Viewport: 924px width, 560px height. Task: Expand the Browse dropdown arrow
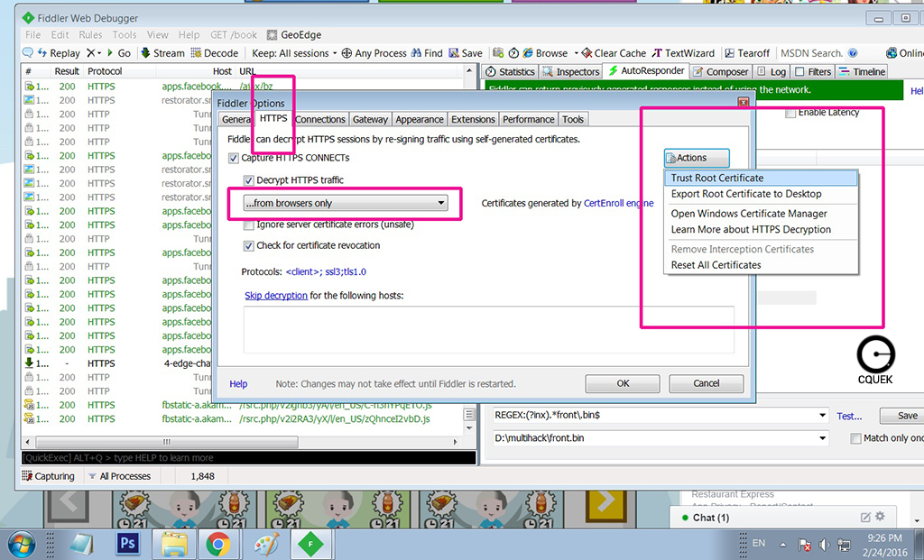576,53
